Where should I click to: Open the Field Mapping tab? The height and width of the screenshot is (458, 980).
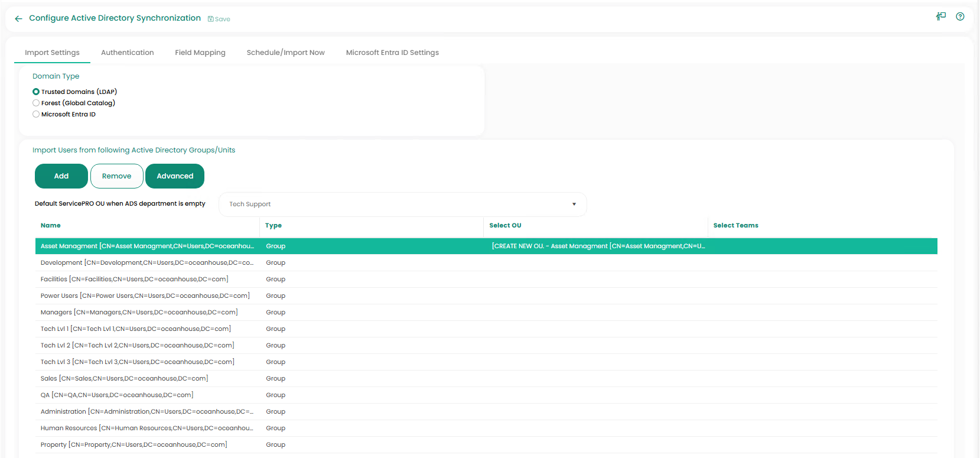(x=200, y=53)
